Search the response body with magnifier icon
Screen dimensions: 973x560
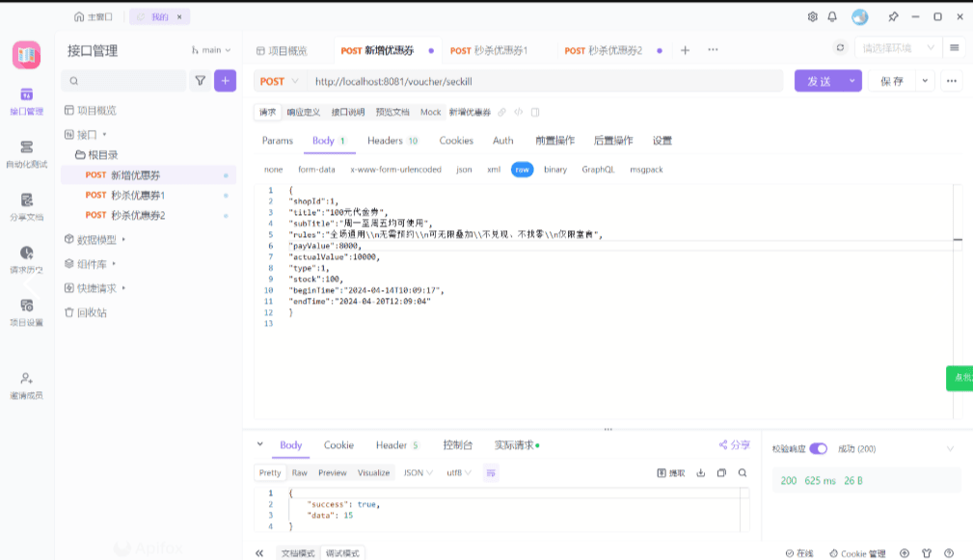coord(743,473)
